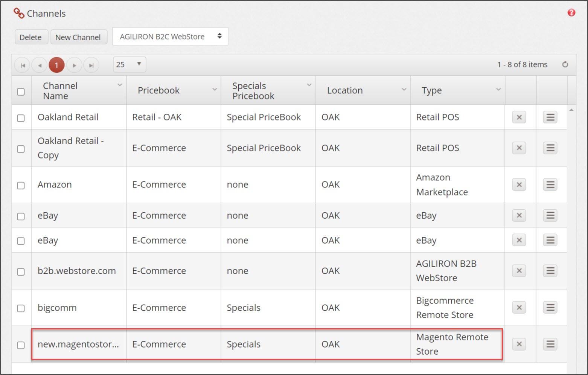Click the bigcomm channel name cell
Viewport: 588px width, 375px height.
pos(79,308)
